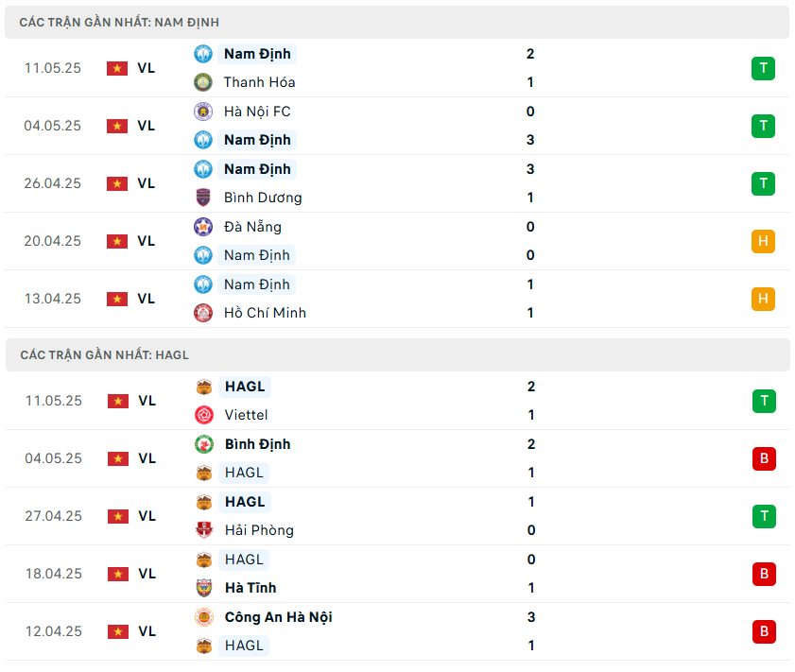Click the 'Các trận gần nhất: Nam Định' header

pyautogui.click(x=119, y=22)
